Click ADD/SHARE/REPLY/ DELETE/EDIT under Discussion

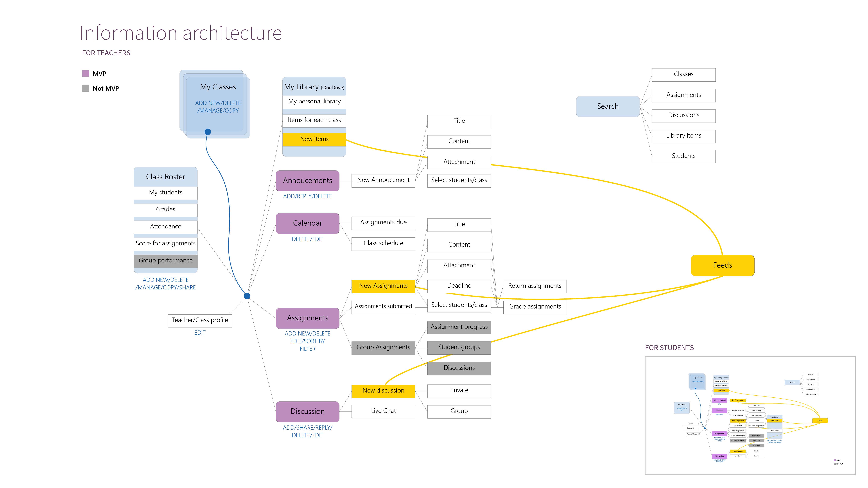pos(308,431)
